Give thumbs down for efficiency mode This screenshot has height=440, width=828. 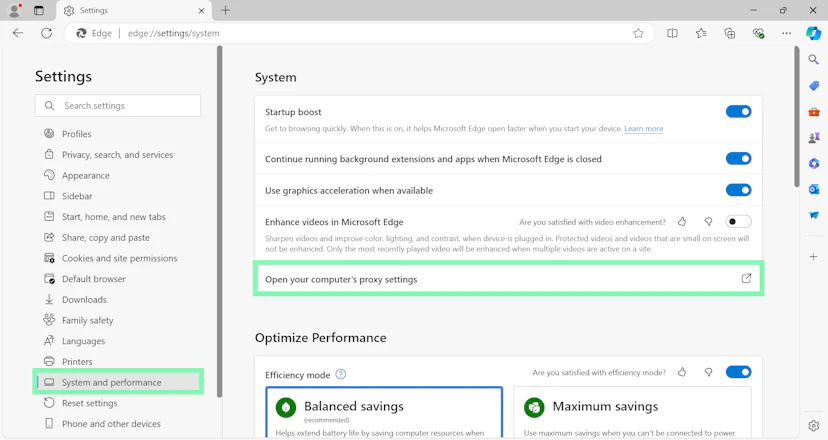[x=709, y=372]
